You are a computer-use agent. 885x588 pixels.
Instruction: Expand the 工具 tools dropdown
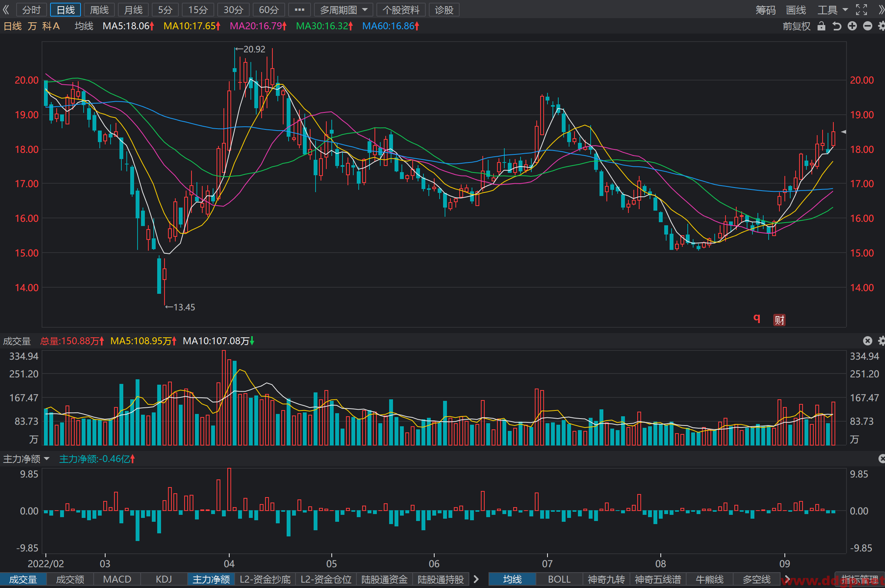tap(832, 10)
